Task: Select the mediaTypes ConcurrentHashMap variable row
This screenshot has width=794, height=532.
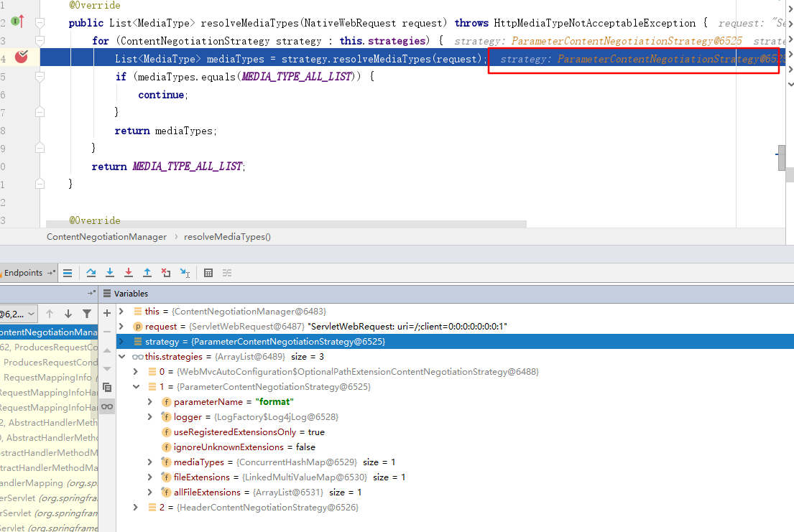Action: tap(284, 462)
